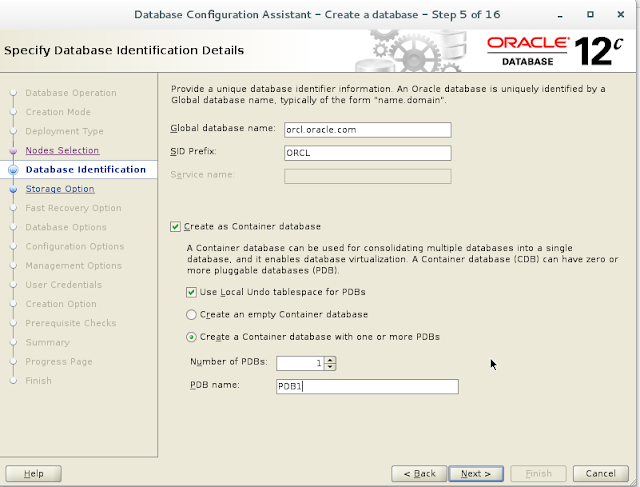Minimize the Database Configuration Assistant window
This screenshot has width=640, height=487.
click(x=560, y=15)
